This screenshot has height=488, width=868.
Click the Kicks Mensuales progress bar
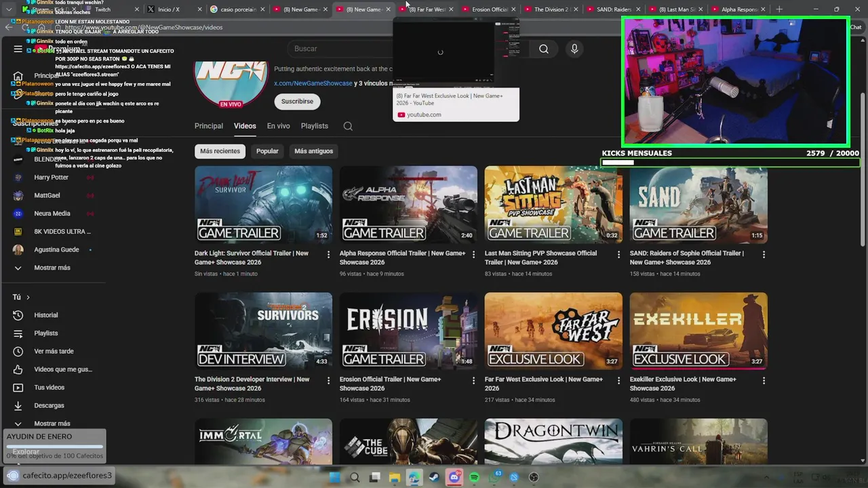point(730,163)
